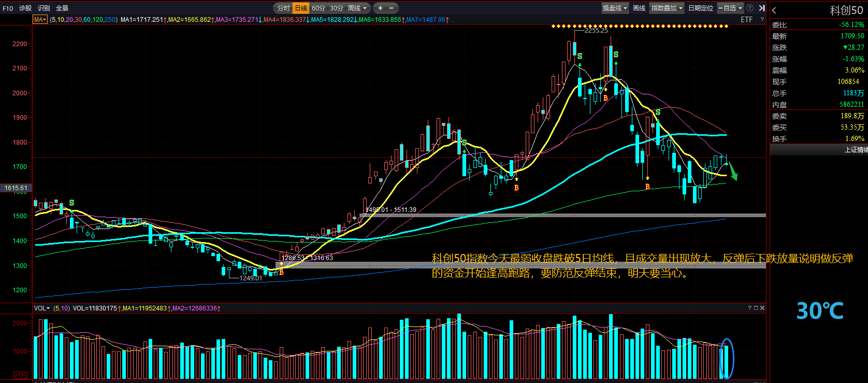868x383 pixels.
Task: Close the volume panel
Action: 762,308
